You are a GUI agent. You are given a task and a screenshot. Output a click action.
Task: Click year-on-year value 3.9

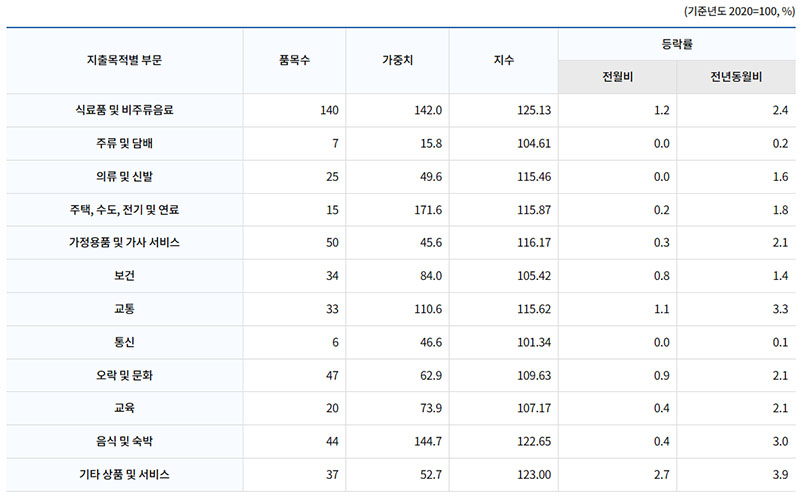click(780, 474)
